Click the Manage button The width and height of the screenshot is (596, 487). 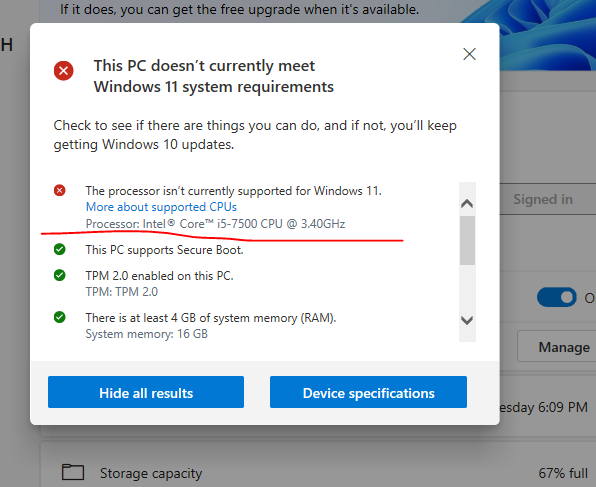pyautogui.click(x=564, y=347)
